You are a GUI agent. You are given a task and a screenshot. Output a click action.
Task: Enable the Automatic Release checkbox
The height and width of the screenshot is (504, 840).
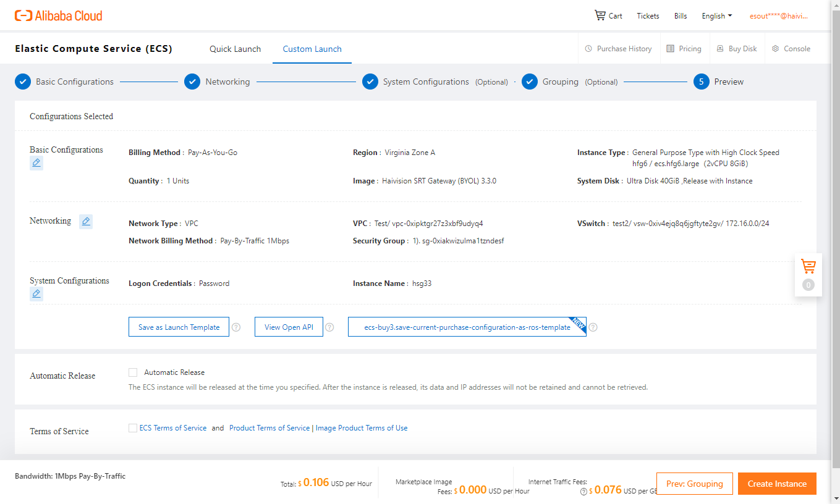[133, 372]
